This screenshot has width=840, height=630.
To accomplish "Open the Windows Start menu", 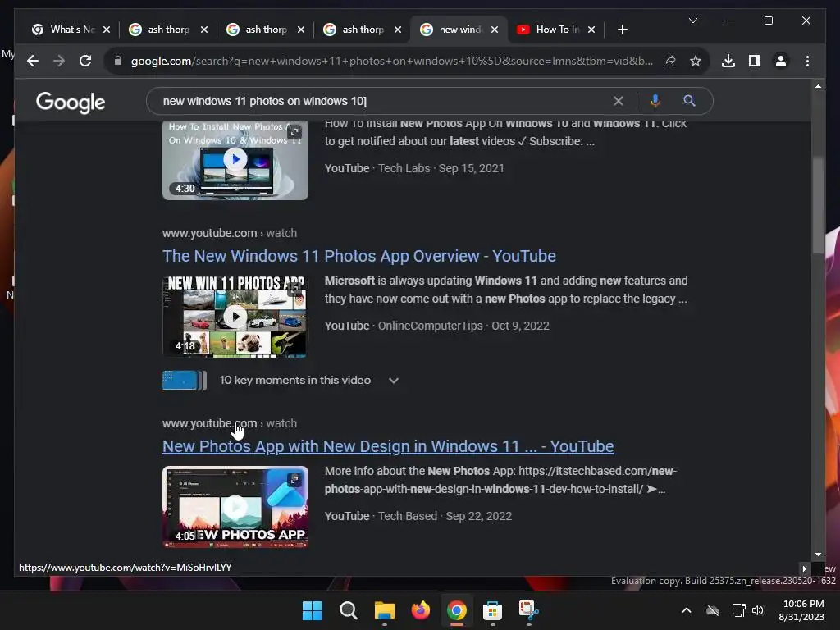I will click(312, 610).
